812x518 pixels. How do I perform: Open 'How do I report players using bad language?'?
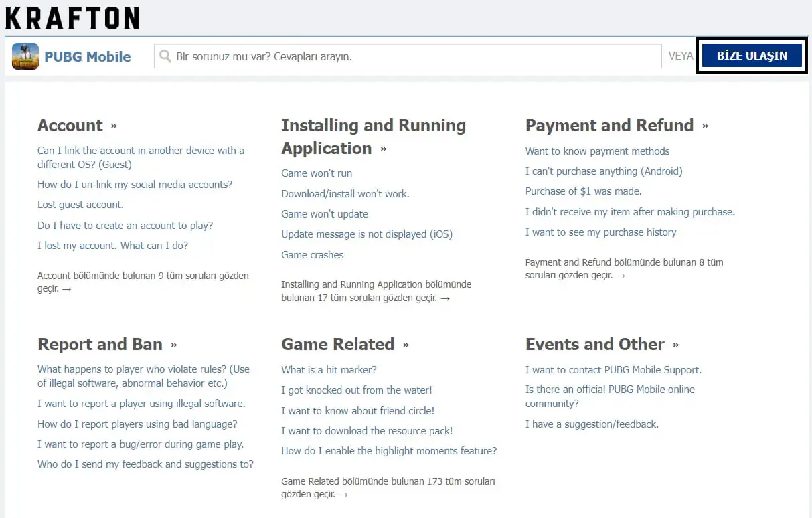coord(137,424)
